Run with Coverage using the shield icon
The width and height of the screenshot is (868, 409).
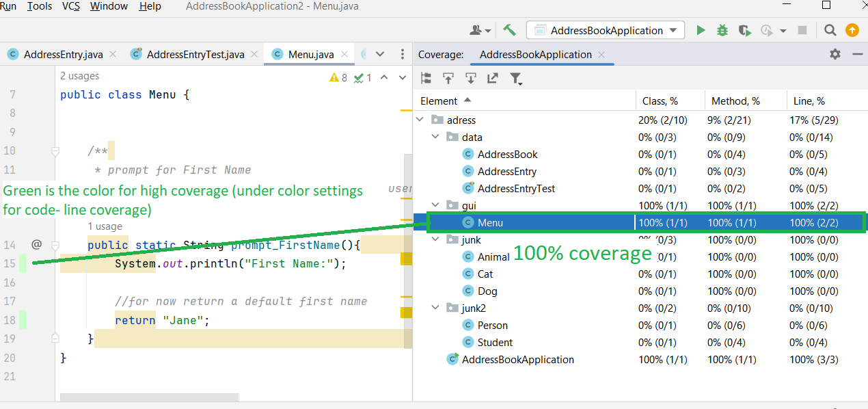(x=744, y=30)
